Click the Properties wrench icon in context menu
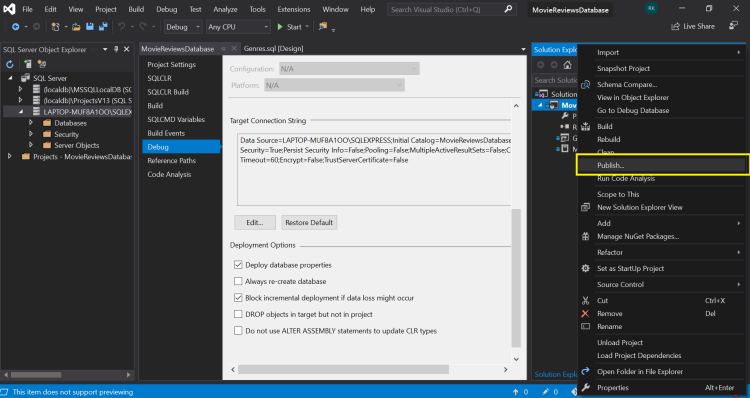Screen dimensions: 750x398 click(585, 387)
